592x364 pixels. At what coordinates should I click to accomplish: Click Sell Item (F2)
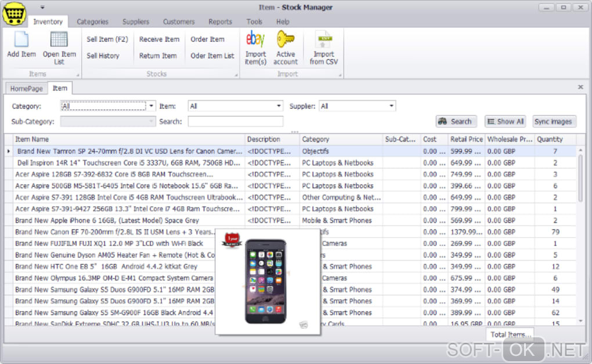click(x=107, y=39)
